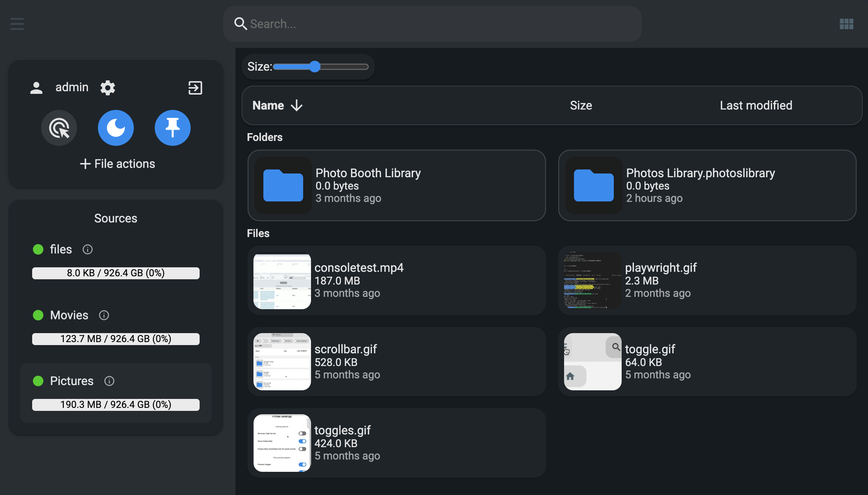This screenshot has width=868, height=495.
Task: Open the navigation hamburger menu
Action: click(x=16, y=24)
